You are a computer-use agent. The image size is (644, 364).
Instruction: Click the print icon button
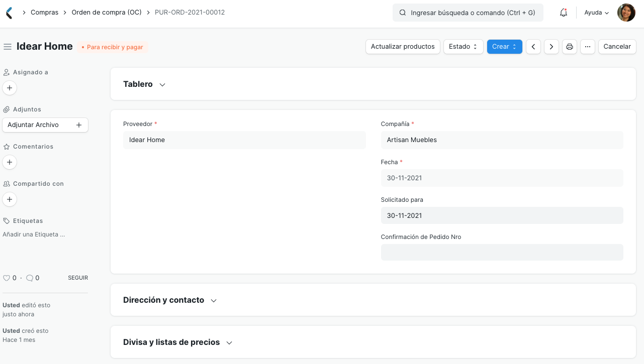(570, 47)
